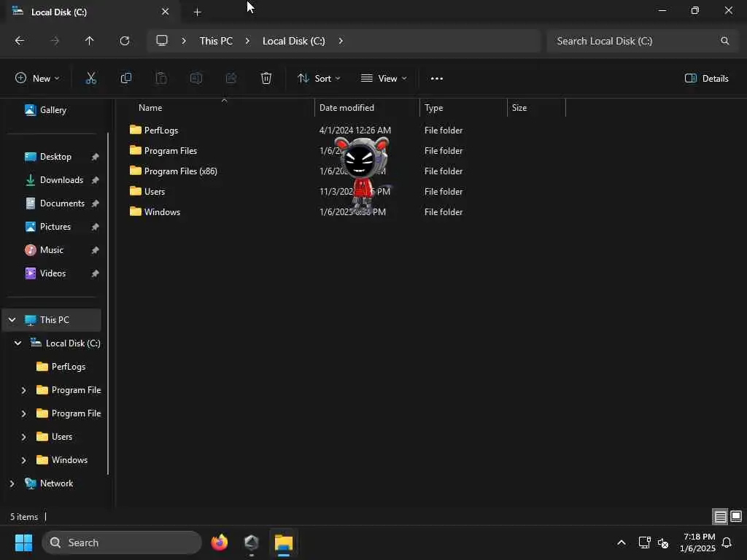Show hidden system tray icons
The height and width of the screenshot is (560, 747).
pos(622,542)
